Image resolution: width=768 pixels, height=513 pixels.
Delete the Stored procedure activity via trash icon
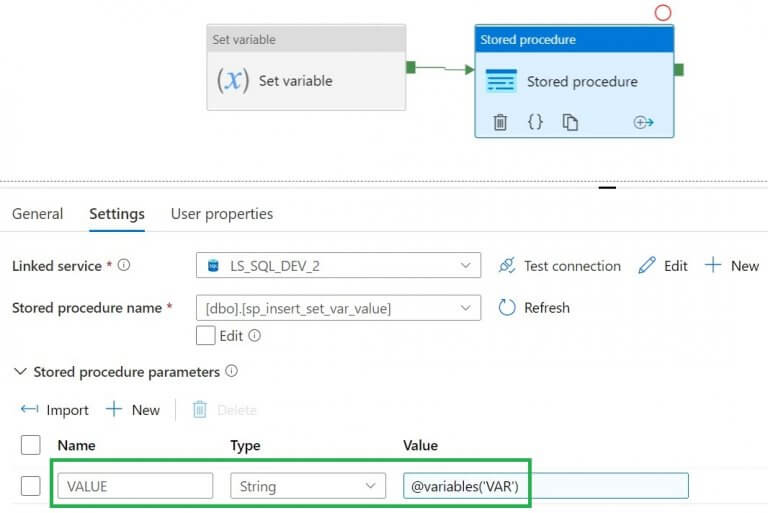500,122
